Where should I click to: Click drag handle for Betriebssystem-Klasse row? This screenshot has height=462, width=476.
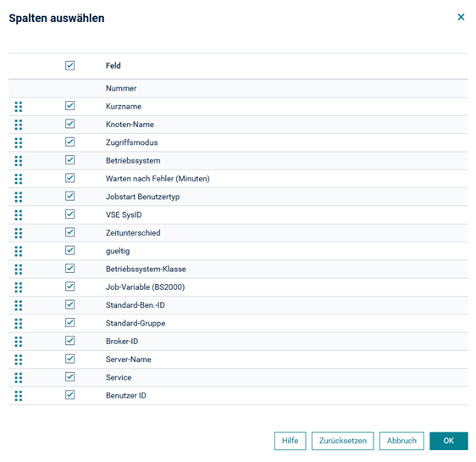point(19,269)
